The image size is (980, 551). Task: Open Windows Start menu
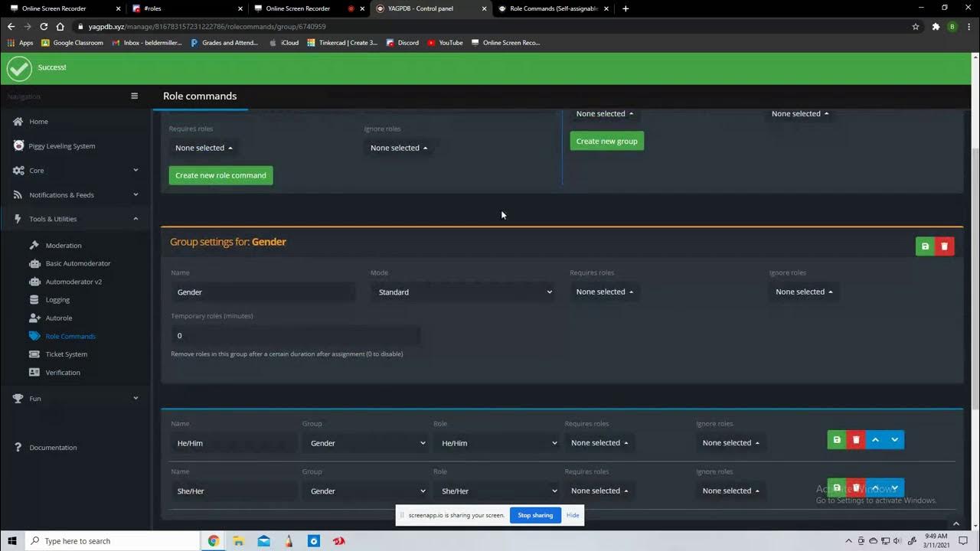click(x=12, y=541)
